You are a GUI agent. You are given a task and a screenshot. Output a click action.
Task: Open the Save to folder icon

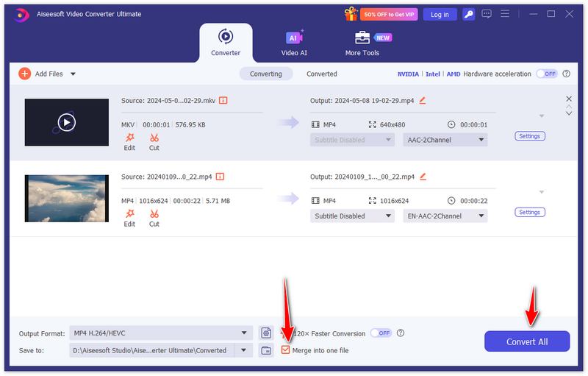pyautogui.click(x=266, y=350)
